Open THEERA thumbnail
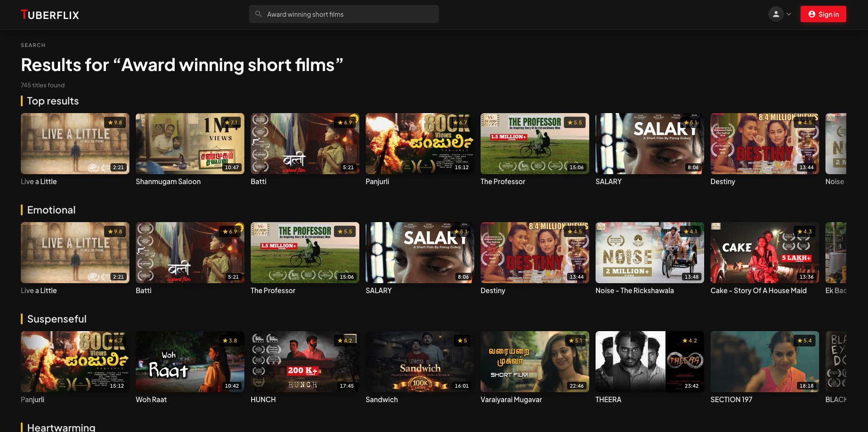The height and width of the screenshot is (432, 868). click(650, 361)
